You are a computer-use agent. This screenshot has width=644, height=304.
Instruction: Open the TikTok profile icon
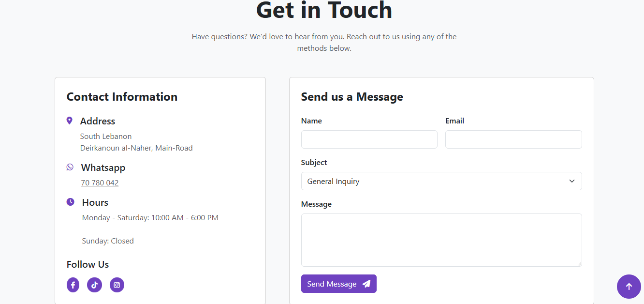tap(94, 285)
